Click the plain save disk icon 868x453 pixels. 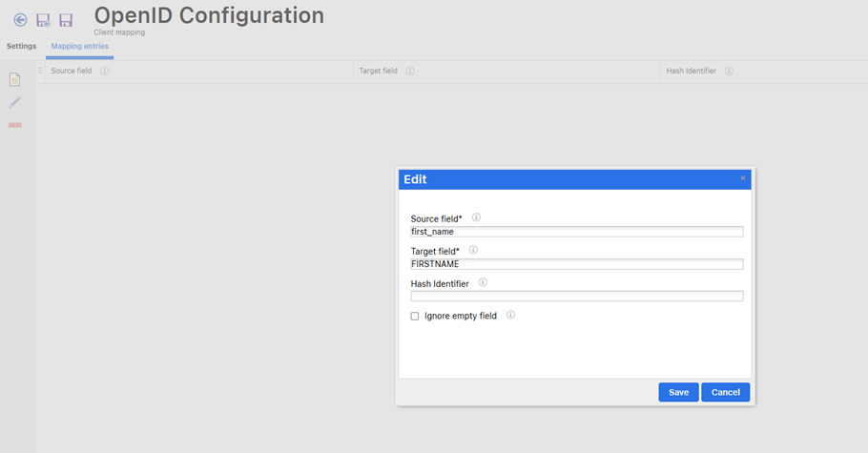pos(66,19)
